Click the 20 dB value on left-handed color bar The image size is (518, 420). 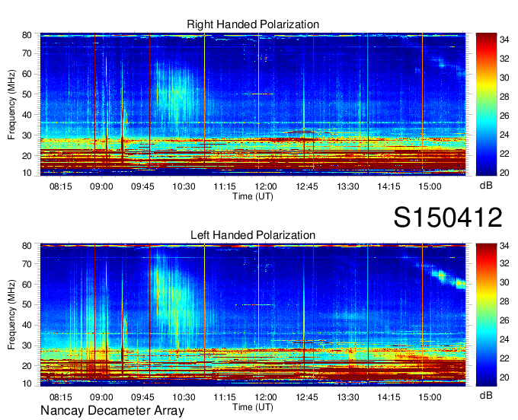504,377
